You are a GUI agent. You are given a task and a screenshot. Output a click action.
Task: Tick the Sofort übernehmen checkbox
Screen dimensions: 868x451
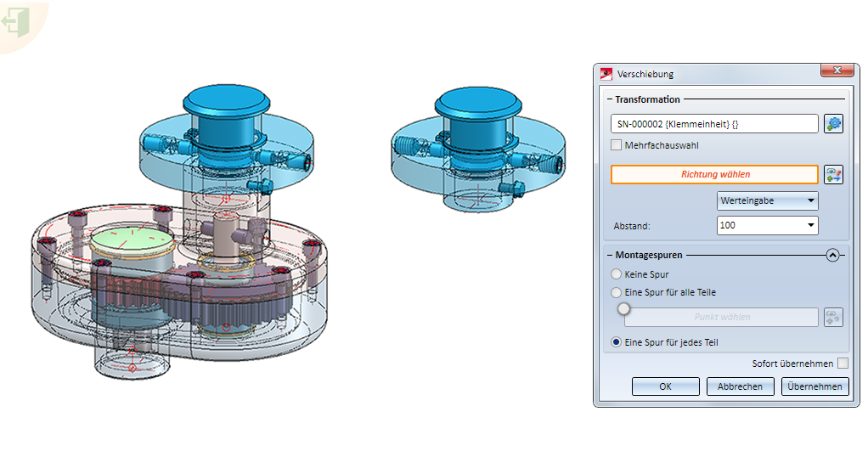click(x=843, y=363)
